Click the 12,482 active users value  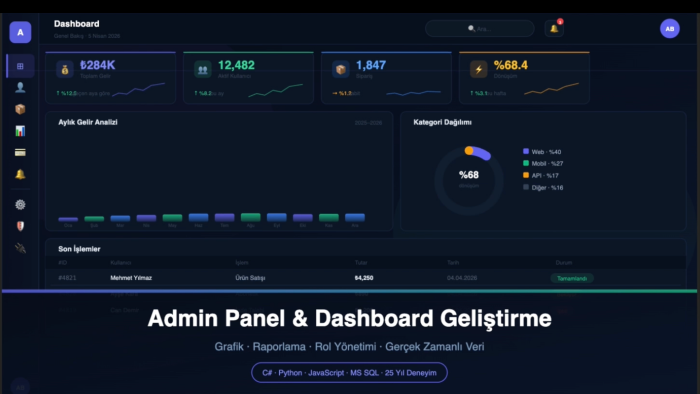236,65
